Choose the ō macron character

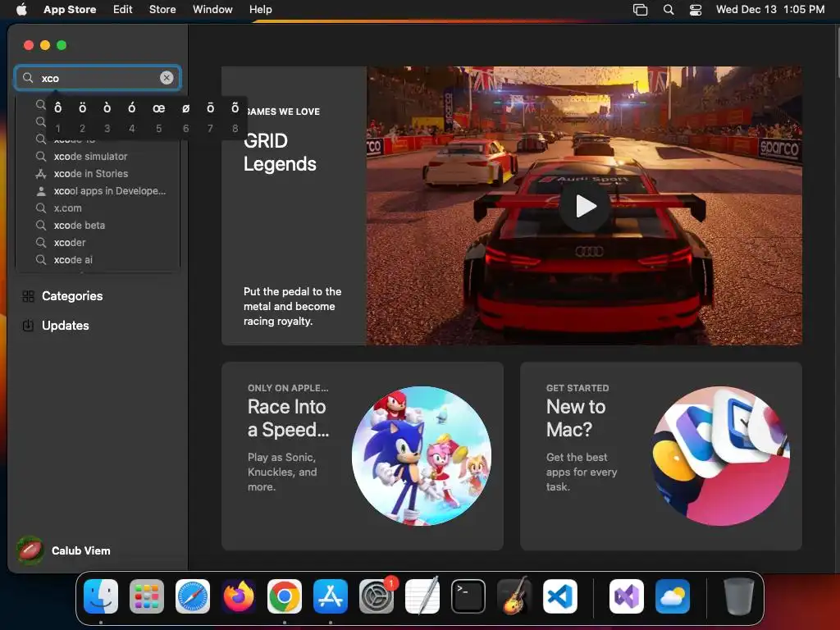211,108
